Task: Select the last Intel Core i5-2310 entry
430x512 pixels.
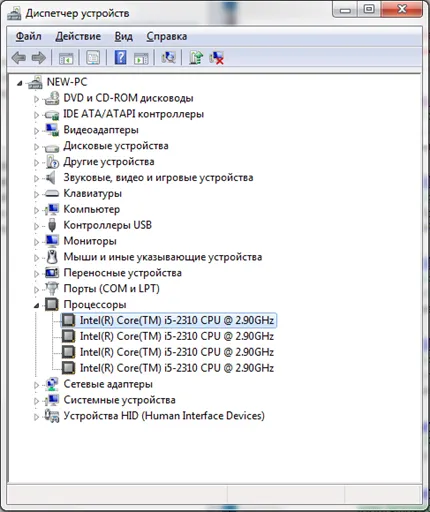Action: pos(177,368)
